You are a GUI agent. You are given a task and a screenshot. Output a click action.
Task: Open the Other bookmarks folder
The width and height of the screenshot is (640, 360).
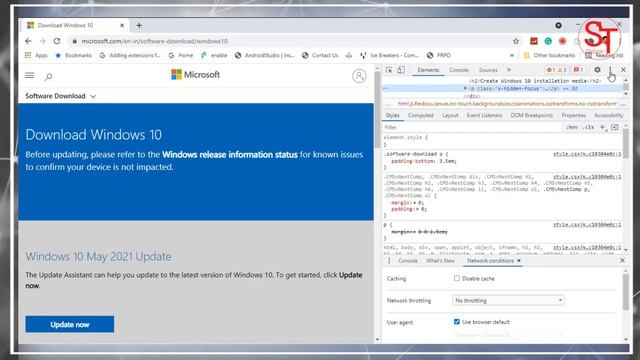(549, 55)
